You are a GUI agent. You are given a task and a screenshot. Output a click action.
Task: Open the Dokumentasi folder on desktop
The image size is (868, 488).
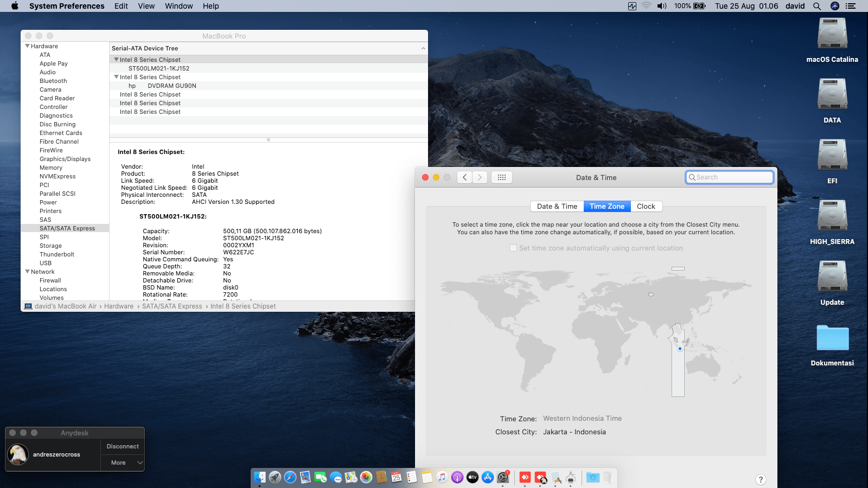click(x=832, y=345)
